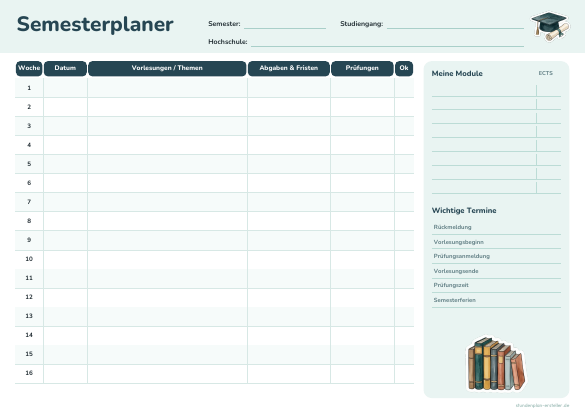Click the Woche column header

pos(29,68)
